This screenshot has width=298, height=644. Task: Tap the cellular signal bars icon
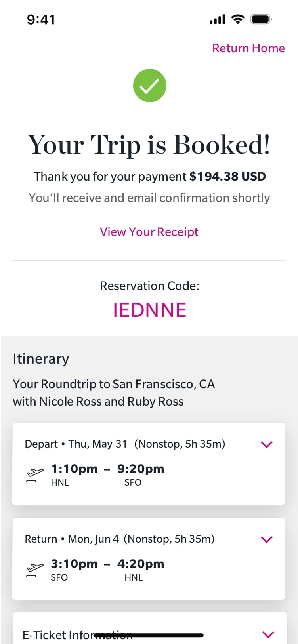[x=217, y=19]
